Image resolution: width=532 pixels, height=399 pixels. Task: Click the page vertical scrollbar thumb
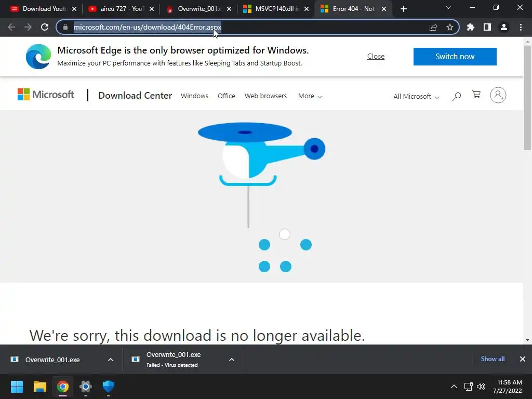[527, 98]
